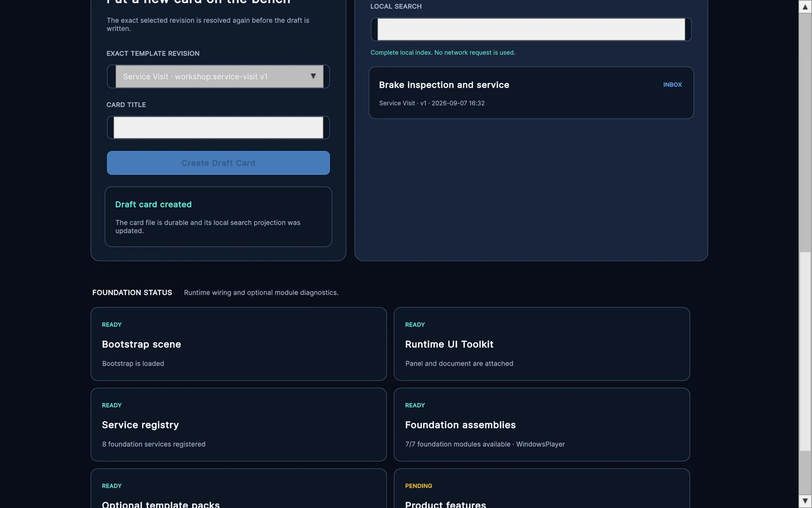
Task: Click the Product features heading
Action: tap(445, 504)
